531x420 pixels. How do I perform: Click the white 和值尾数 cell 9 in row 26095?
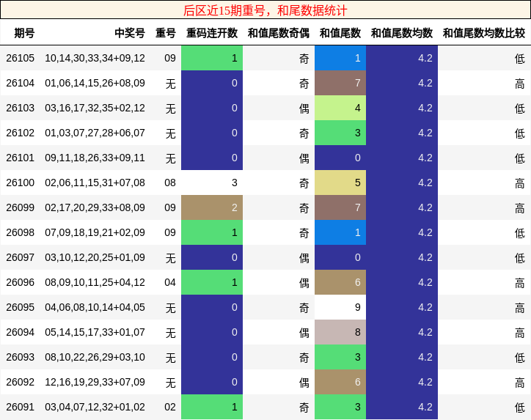point(340,307)
